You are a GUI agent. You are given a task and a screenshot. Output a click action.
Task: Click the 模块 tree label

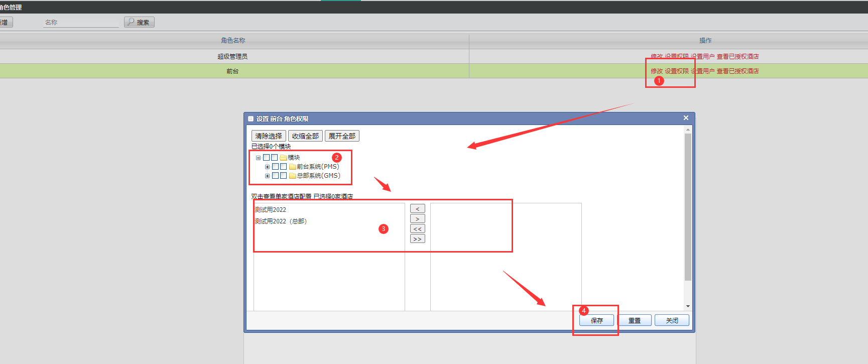coord(294,158)
